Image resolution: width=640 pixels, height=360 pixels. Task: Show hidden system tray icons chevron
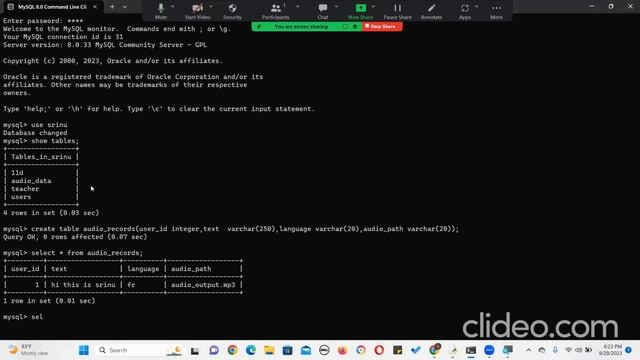tap(529, 350)
